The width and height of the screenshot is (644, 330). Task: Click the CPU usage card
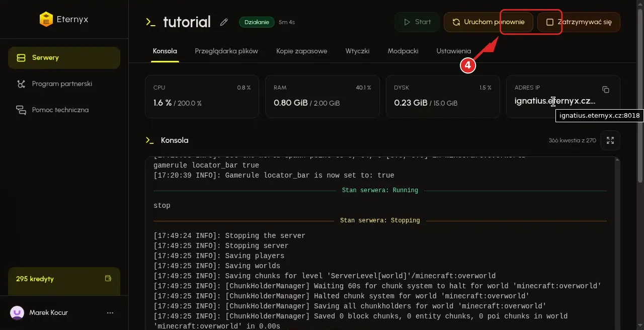(202, 97)
